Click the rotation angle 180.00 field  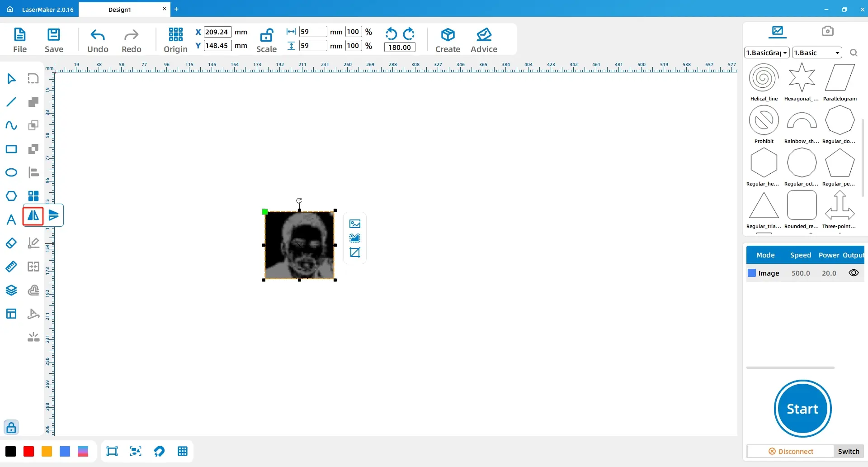pos(400,47)
